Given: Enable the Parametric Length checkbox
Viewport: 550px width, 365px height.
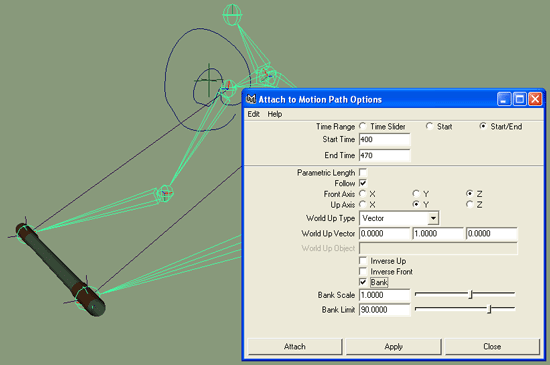Looking at the screenshot, I should 363,173.
